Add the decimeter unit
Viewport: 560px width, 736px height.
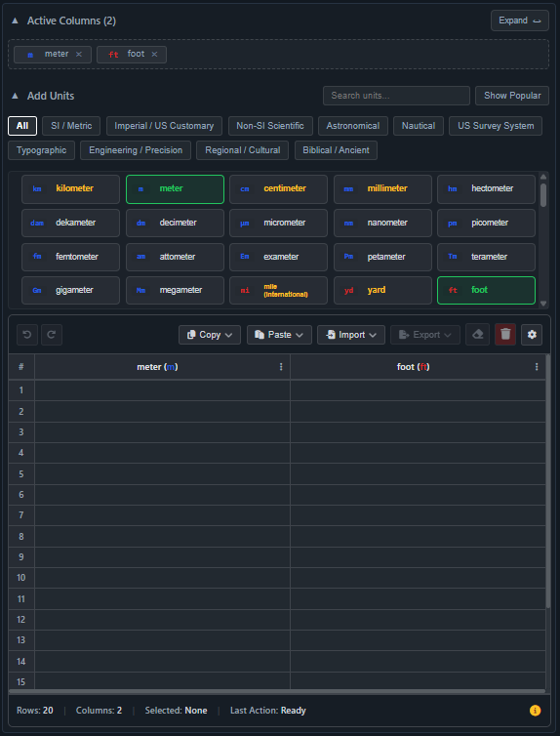click(175, 223)
